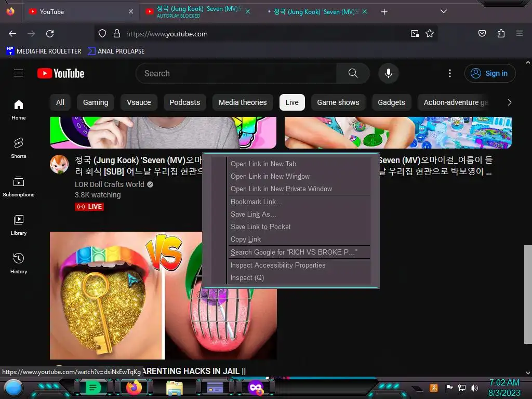Save page to Pocket toolbar icon
Viewport: 532px width, 399px height.
(482, 33)
